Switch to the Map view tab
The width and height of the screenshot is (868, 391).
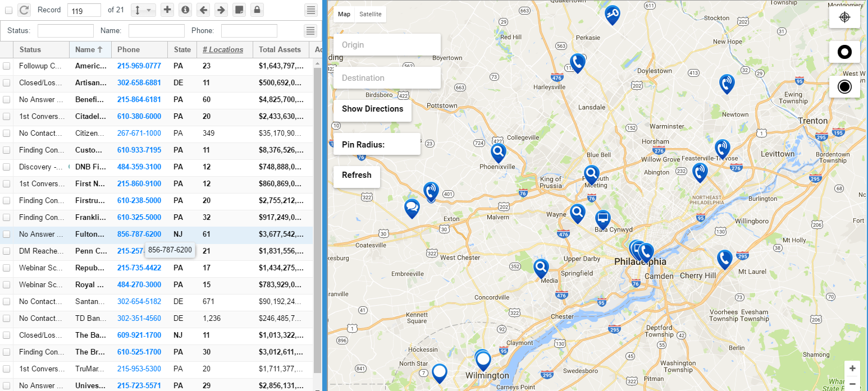pos(344,14)
